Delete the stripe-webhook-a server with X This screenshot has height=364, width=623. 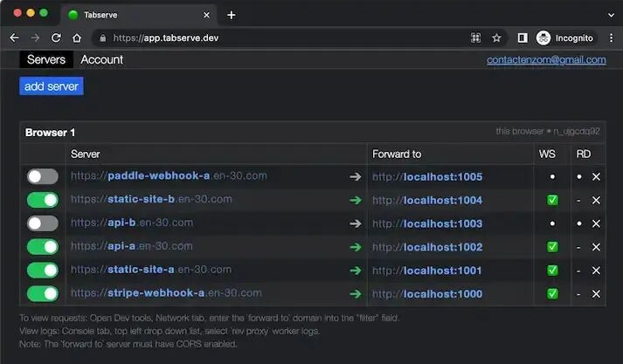coord(596,294)
